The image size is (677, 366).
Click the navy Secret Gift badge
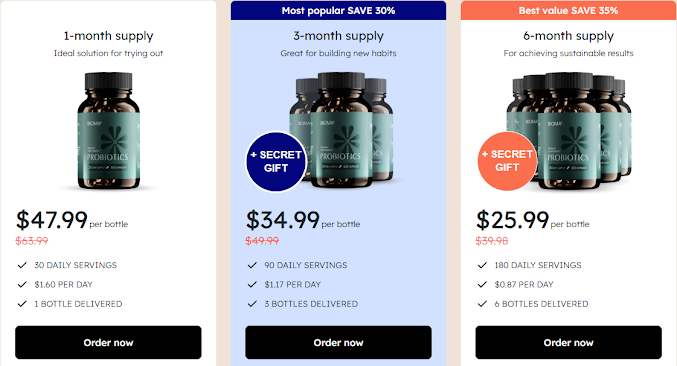click(276, 161)
